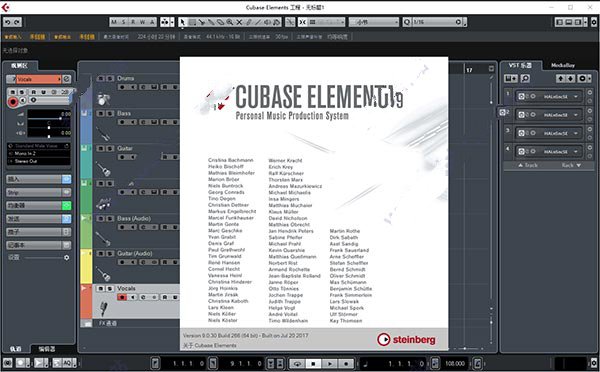Image resolution: width=600 pixels, height=372 pixels.
Task: Select the Zoom magnifier tool
Action: (x=230, y=22)
